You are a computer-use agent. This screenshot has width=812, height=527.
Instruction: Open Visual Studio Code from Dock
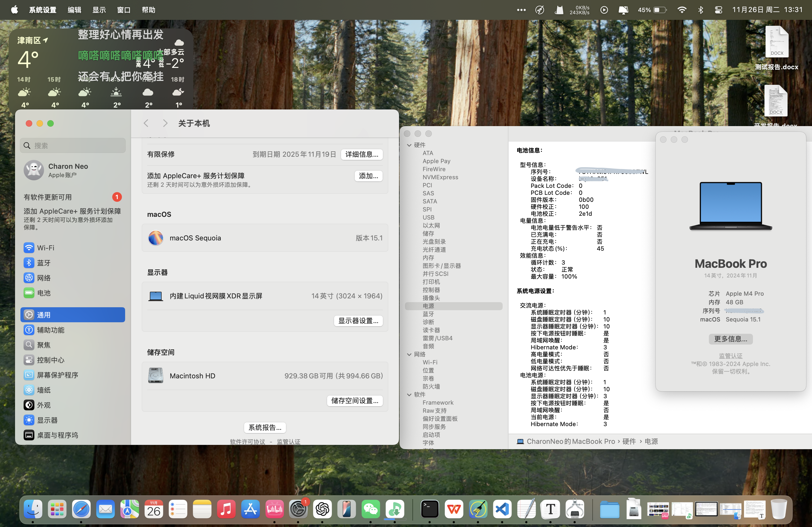tap(502, 509)
